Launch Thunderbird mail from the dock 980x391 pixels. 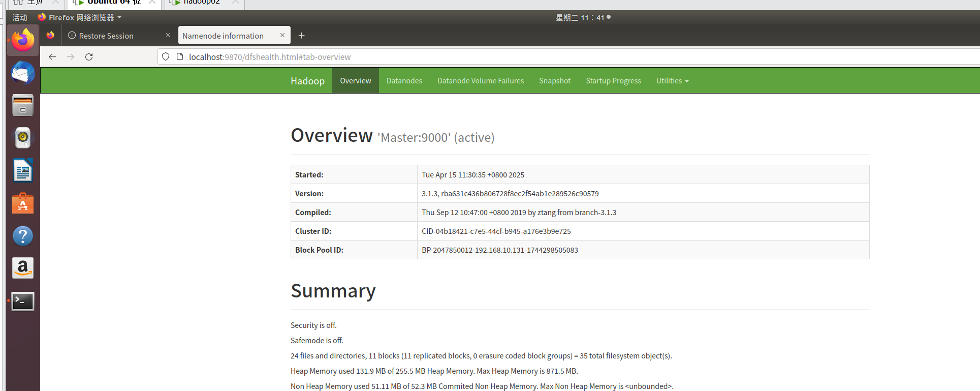23,73
